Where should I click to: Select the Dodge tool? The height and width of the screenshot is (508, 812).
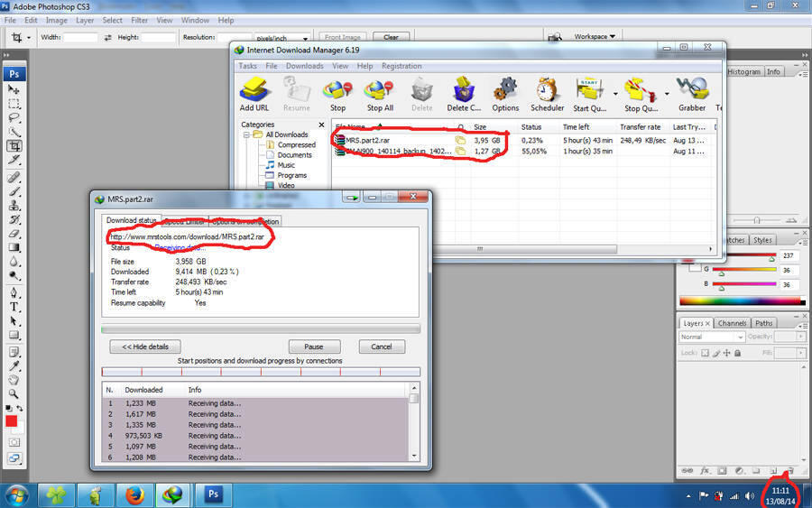[x=14, y=275]
